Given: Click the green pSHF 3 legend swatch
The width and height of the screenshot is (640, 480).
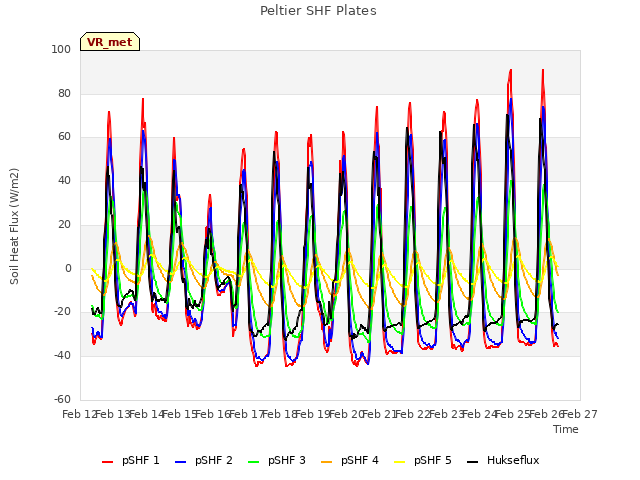Looking at the screenshot, I should point(253,462).
